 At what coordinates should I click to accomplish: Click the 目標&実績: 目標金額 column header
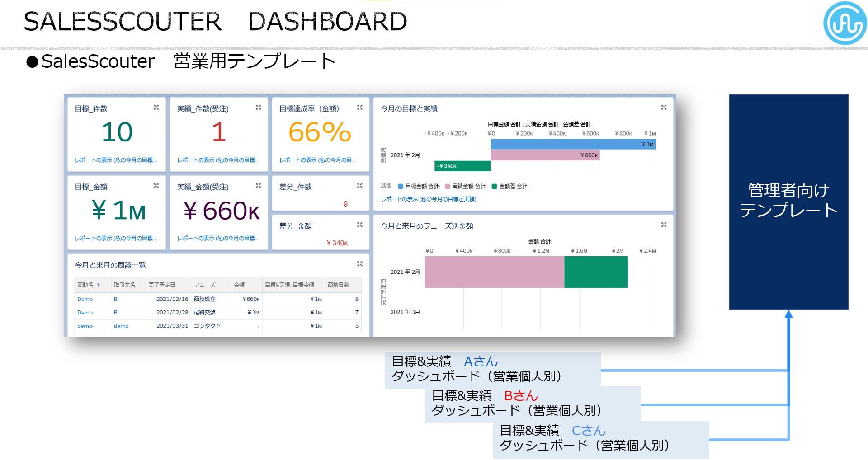pyautogui.click(x=293, y=285)
